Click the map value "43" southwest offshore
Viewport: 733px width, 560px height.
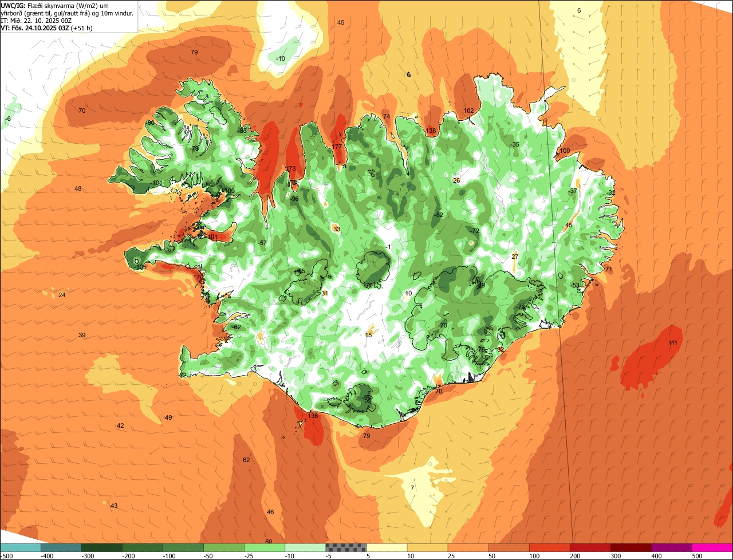114,506
